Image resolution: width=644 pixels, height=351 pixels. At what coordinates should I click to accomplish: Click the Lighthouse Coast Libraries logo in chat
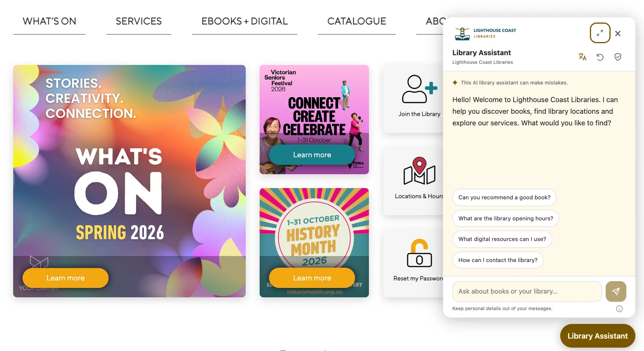(485, 33)
